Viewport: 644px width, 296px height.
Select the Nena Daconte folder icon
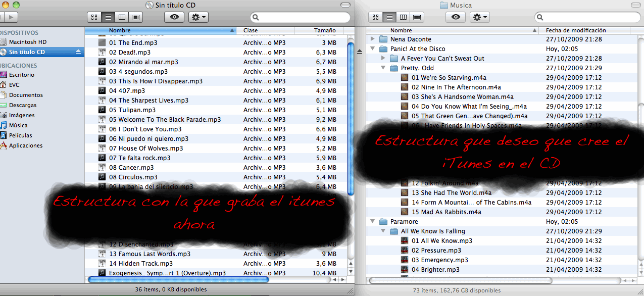[383, 39]
